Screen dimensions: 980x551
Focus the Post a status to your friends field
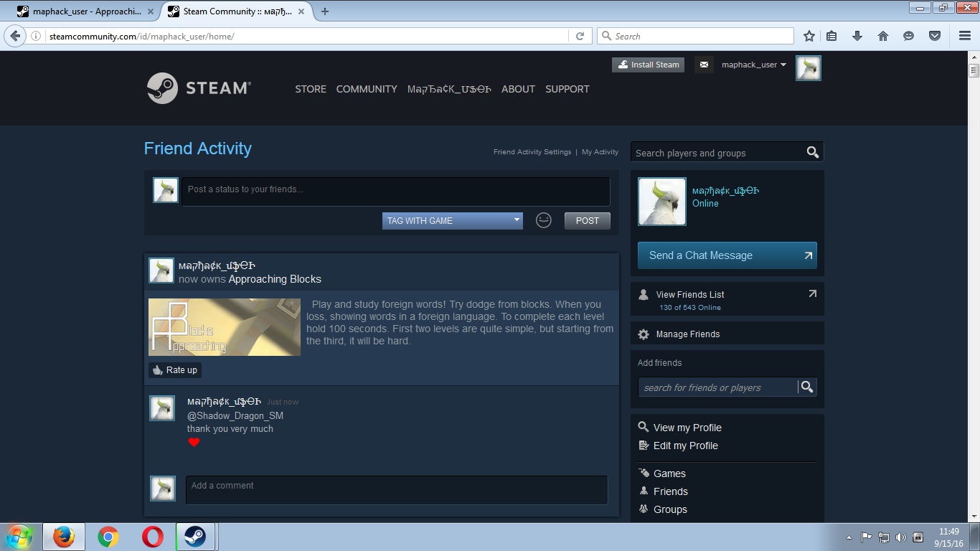click(395, 192)
